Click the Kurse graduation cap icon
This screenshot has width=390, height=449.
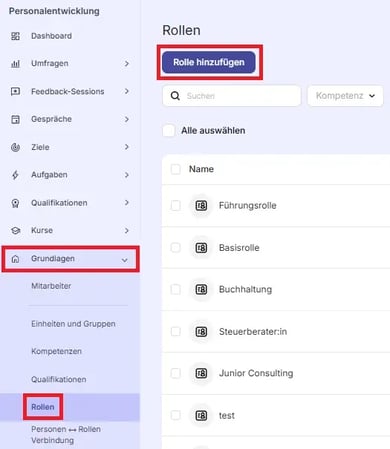point(16,230)
